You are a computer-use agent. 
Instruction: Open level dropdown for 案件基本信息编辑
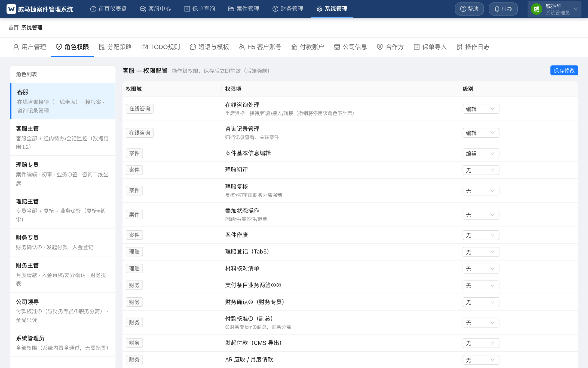(481, 153)
